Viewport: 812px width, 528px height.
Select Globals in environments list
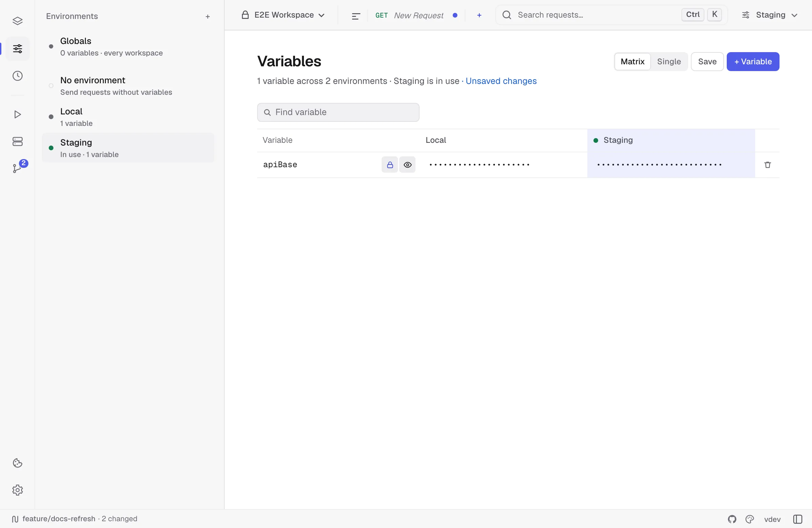(128, 47)
